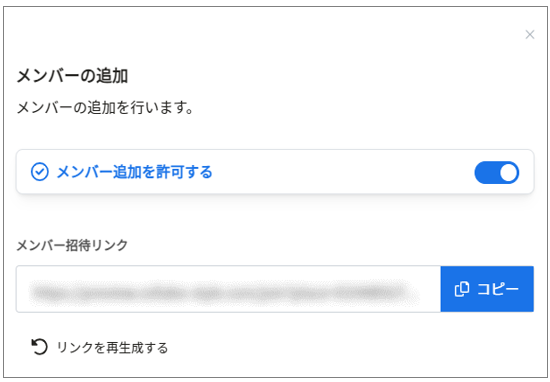
Task: Click blank dialog area right of リンクを再生成する
Action: point(351,347)
